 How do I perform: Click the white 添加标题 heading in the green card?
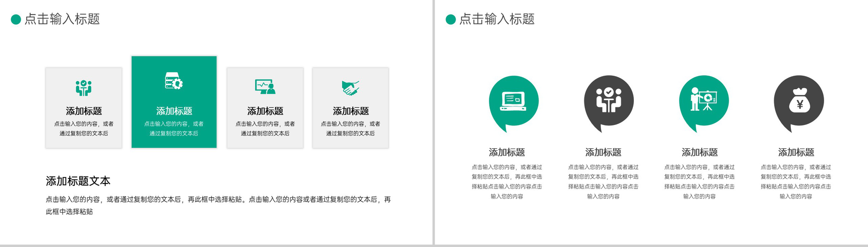(174, 111)
